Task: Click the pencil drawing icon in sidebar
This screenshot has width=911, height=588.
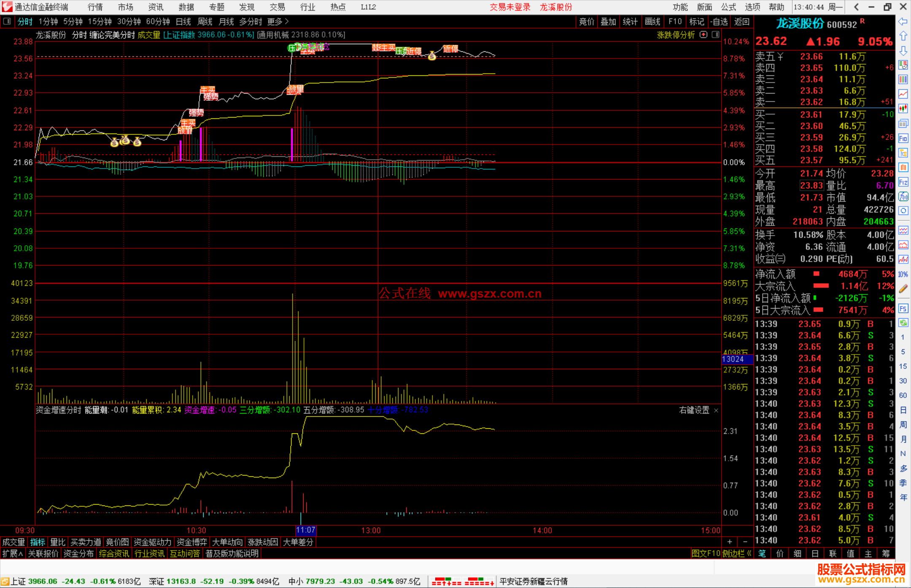Action: [x=903, y=289]
